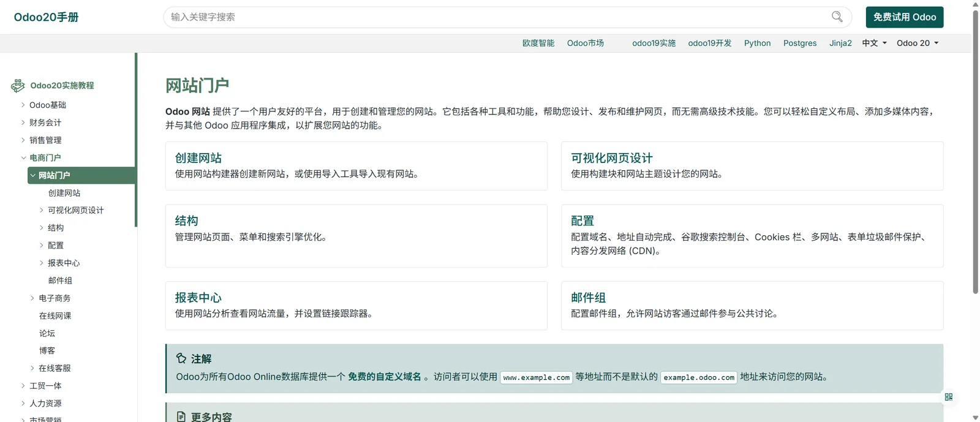Select 邮件组 in the sidebar
The image size is (980, 422).
[60, 281]
